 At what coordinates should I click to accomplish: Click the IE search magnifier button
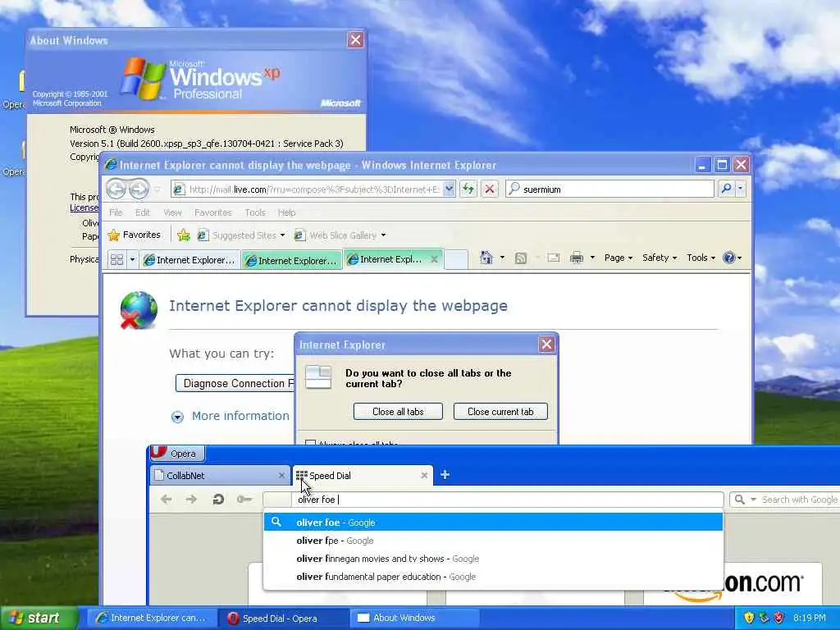point(727,189)
